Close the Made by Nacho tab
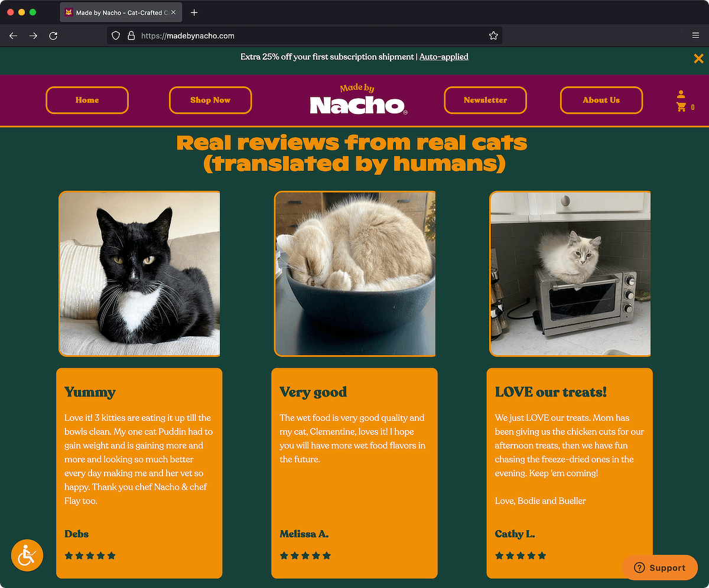This screenshot has width=709, height=588. (x=173, y=12)
